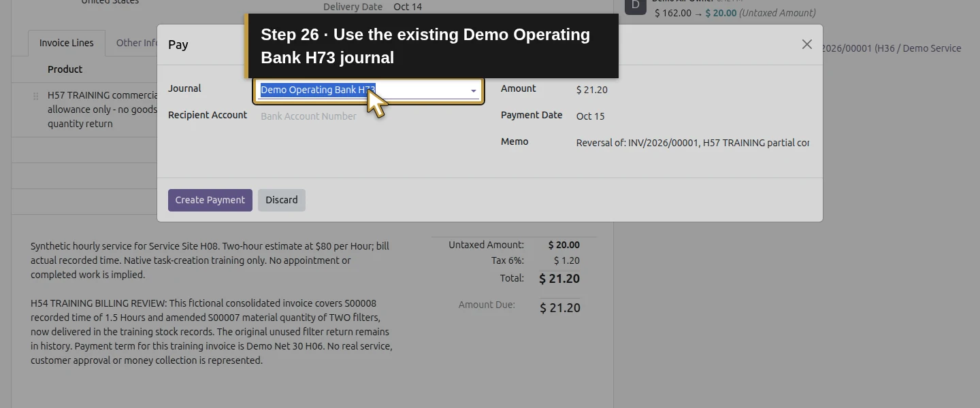Click the Memo label
This screenshot has width=980, height=408.
coord(514,141)
